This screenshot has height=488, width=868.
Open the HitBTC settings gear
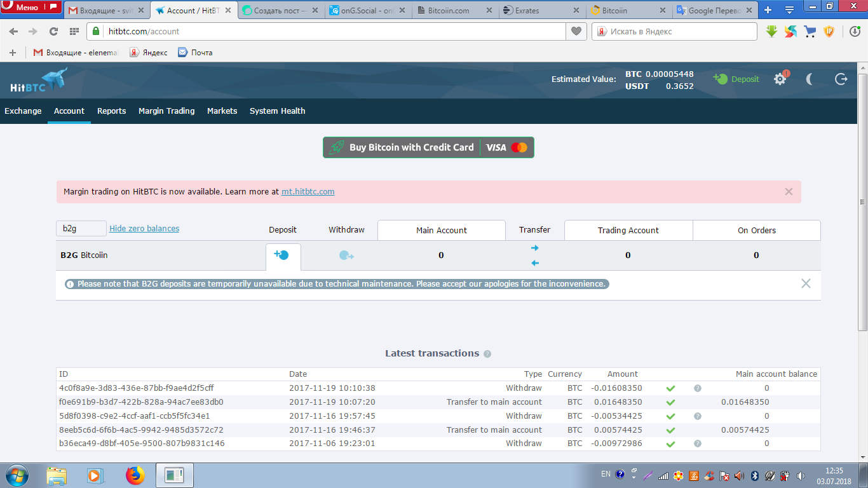point(780,79)
